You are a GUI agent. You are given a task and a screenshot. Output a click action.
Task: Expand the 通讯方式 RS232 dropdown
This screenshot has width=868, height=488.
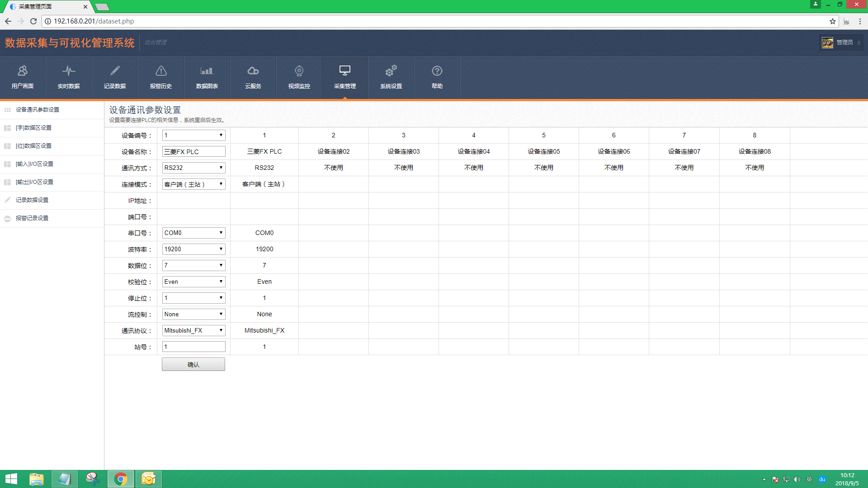pos(193,168)
